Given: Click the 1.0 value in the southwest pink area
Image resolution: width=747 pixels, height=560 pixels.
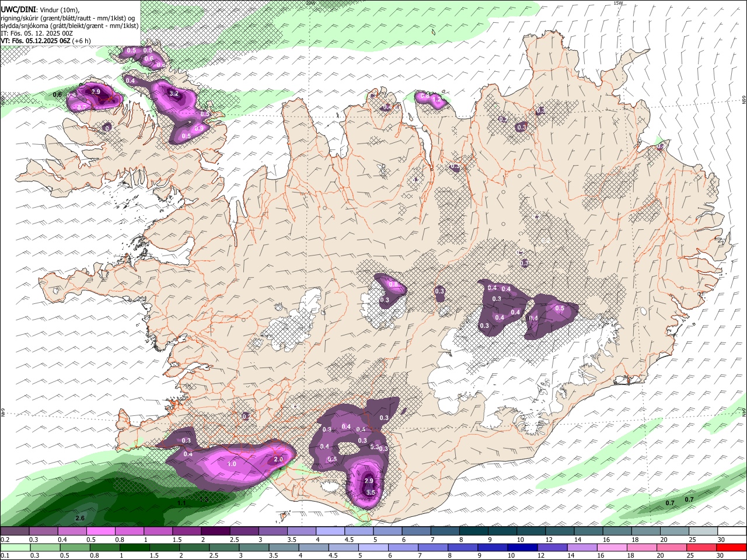Looking at the screenshot, I should pos(231,464).
